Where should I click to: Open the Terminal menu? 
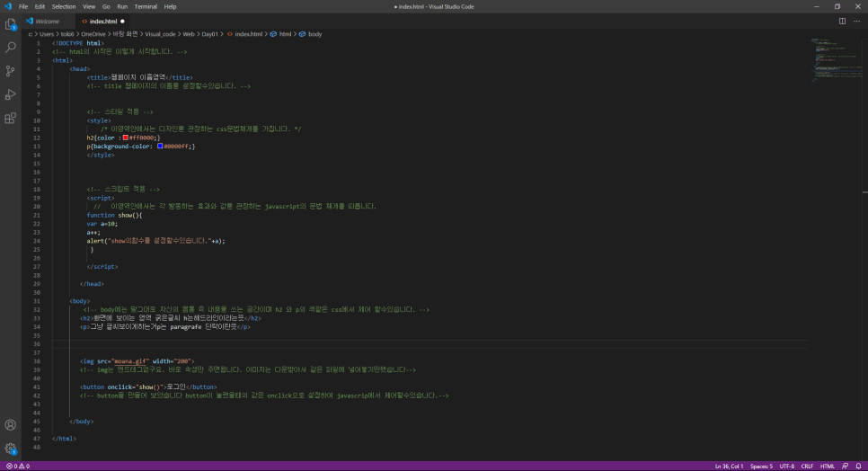pos(146,6)
